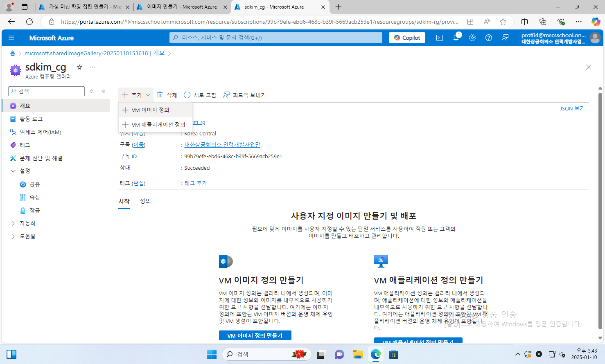The height and width of the screenshot is (364, 605).
Task: Go back in the browser
Action: [x=11, y=22]
